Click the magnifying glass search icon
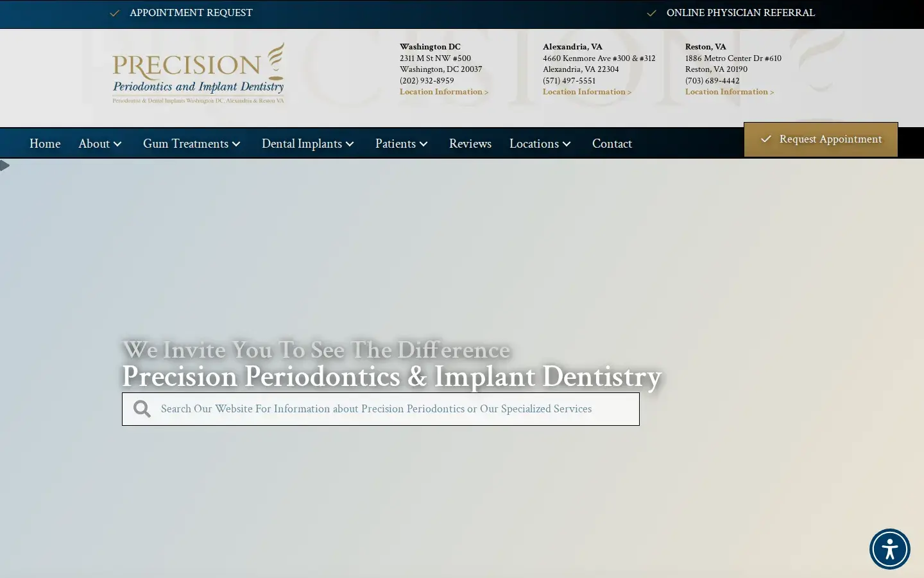This screenshot has height=578, width=924. 142,409
